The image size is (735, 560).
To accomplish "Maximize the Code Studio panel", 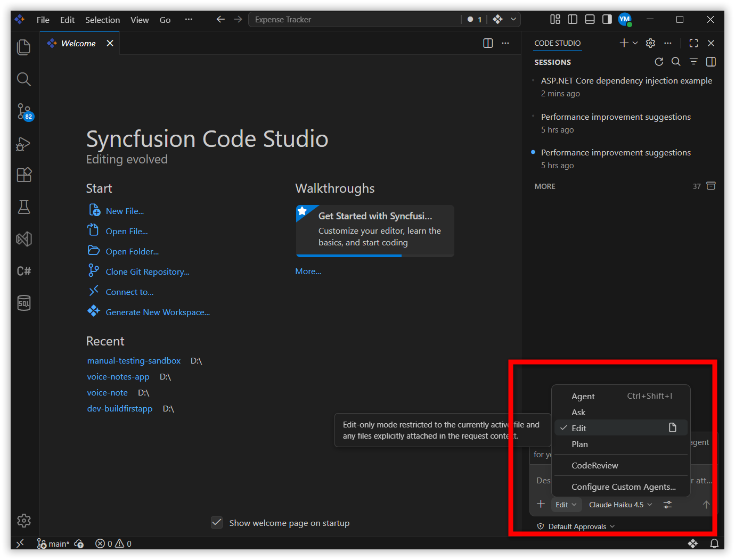I will 693,43.
